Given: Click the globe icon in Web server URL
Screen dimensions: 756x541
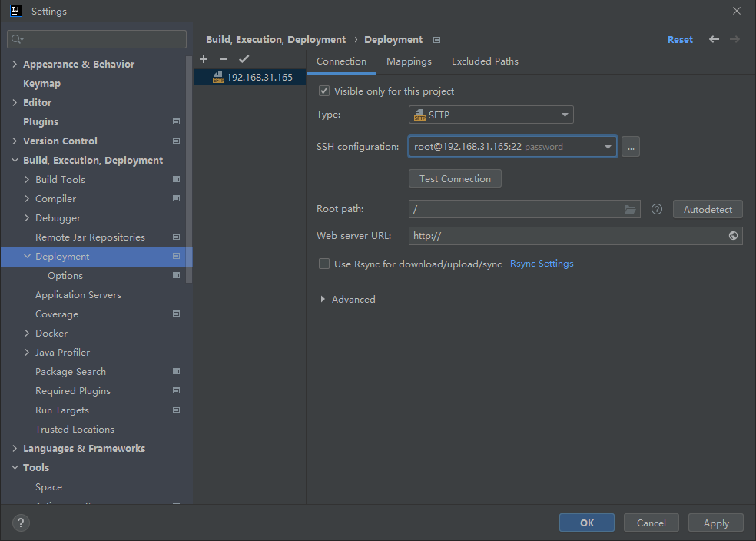Looking at the screenshot, I should [734, 236].
